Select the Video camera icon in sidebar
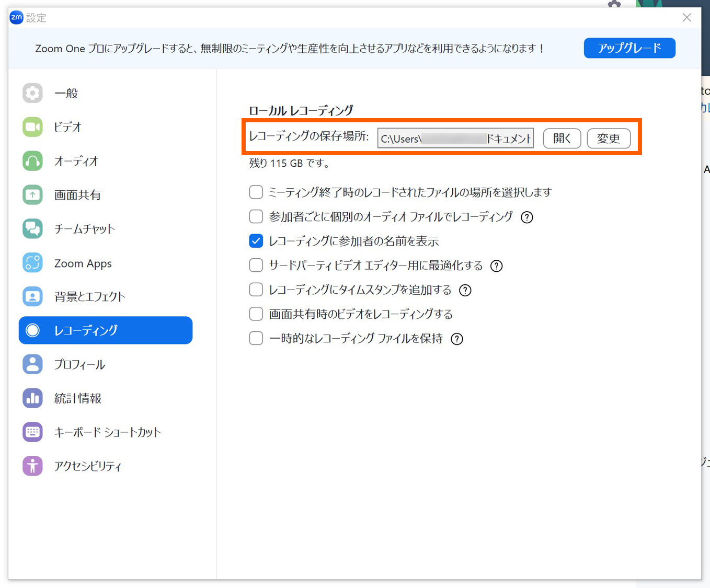 32,127
